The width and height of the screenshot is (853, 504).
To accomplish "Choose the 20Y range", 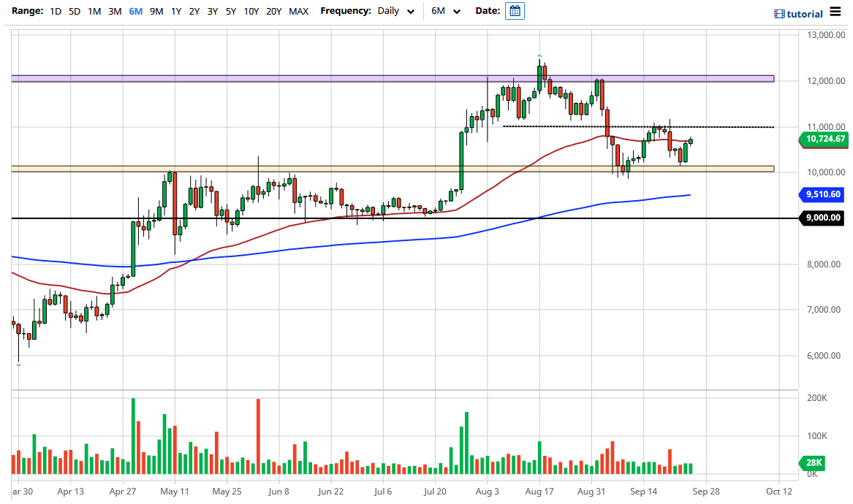I will (x=273, y=11).
